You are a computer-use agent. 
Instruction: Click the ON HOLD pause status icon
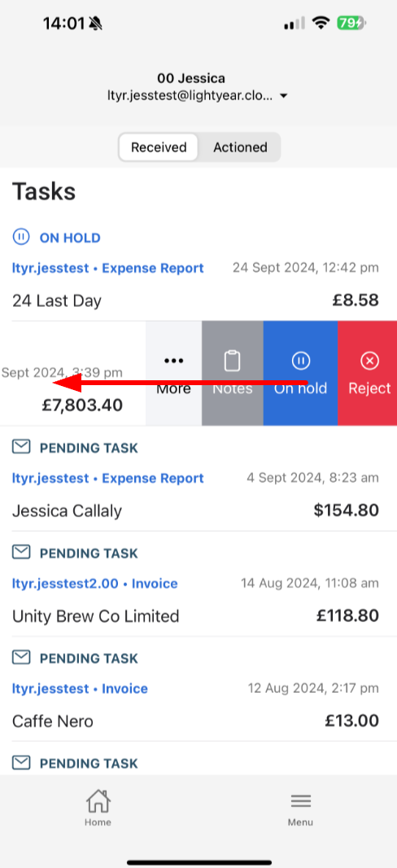click(21, 238)
